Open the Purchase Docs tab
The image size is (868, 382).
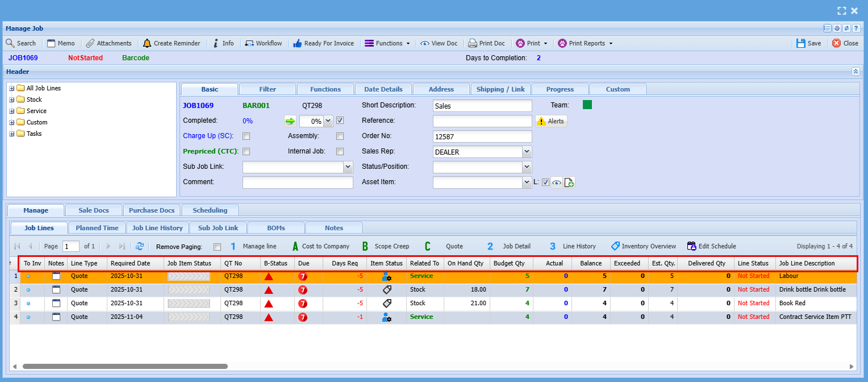pyautogui.click(x=151, y=210)
